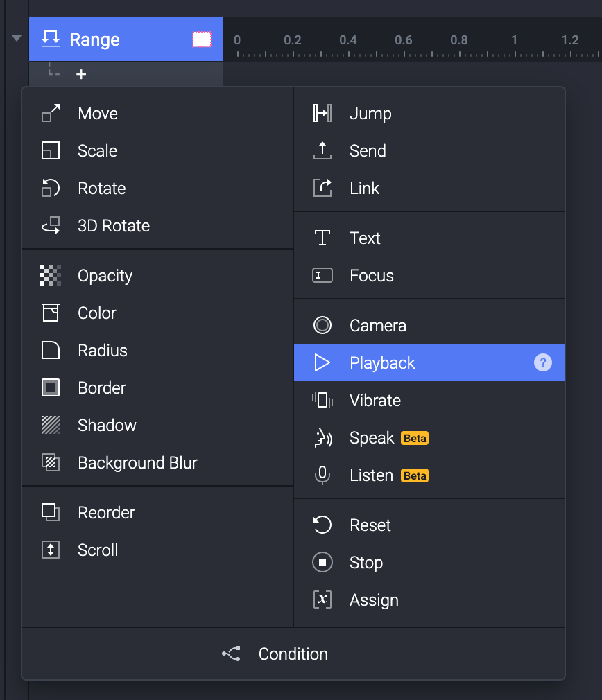602x700 pixels.
Task: Click the Move response arrow icon
Action: (x=51, y=114)
